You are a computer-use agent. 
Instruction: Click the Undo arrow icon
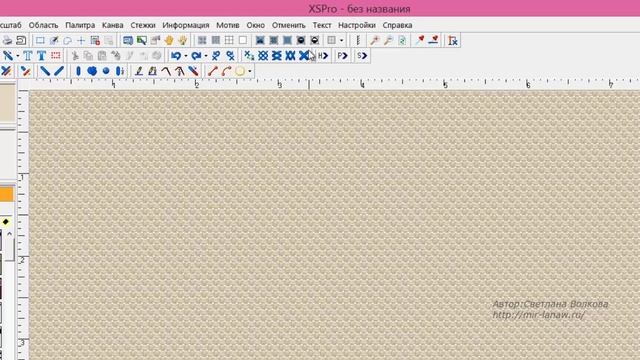pos(176,56)
